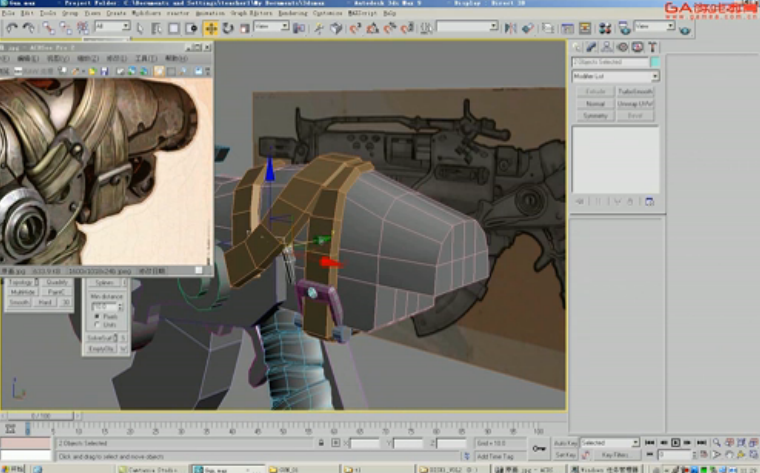This screenshot has width=760, height=473.
Task: Click the time slider 0/100 handle
Action: coord(41,416)
